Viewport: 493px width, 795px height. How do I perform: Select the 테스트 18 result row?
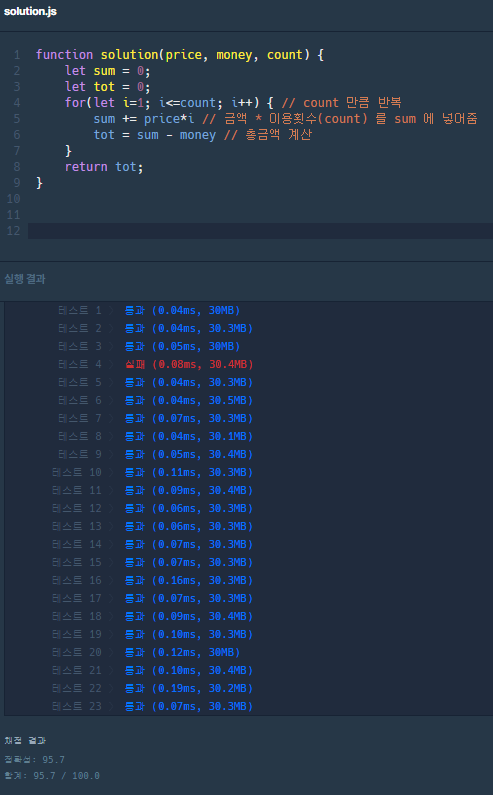pos(152,617)
